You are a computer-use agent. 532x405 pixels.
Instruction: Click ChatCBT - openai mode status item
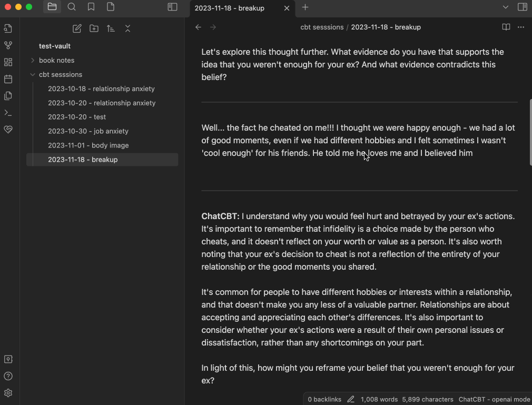(x=494, y=400)
